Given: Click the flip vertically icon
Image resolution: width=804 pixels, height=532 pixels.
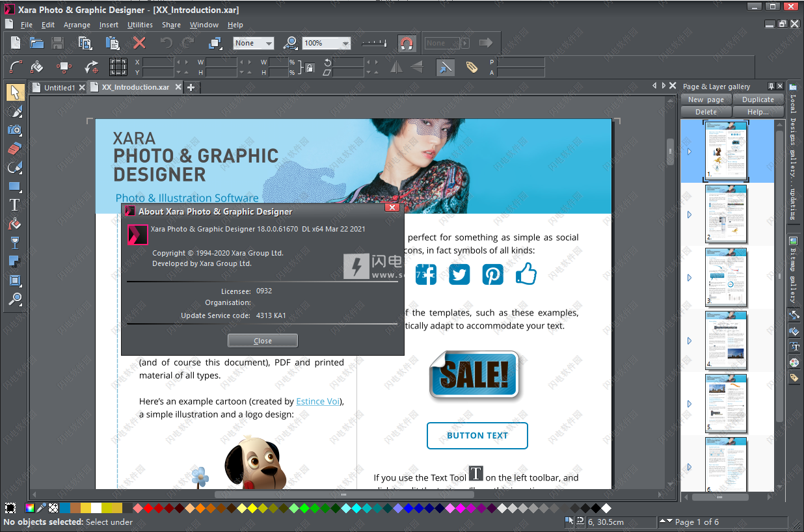Looking at the screenshot, I should tap(416, 66).
